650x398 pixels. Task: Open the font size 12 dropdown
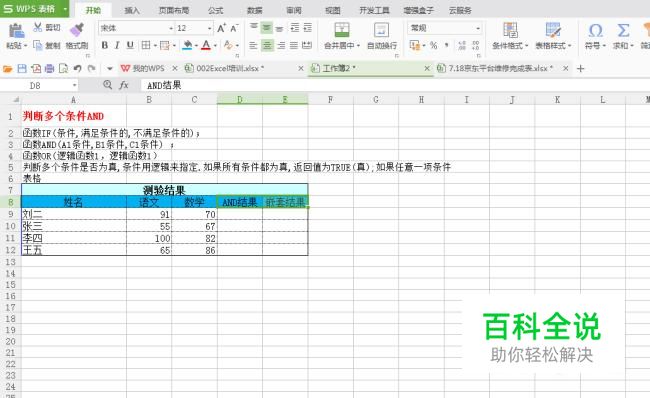[x=209, y=28]
